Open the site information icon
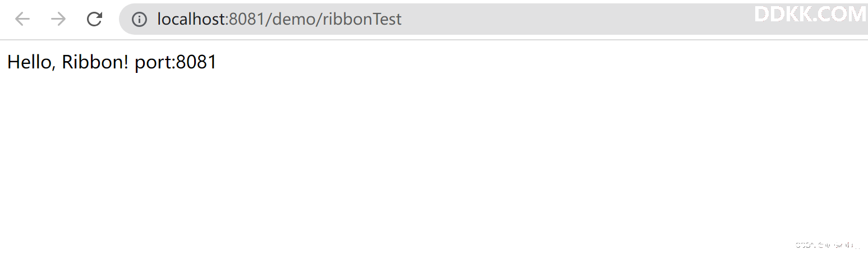Image resolution: width=868 pixels, height=254 pixels. coord(139,19)
